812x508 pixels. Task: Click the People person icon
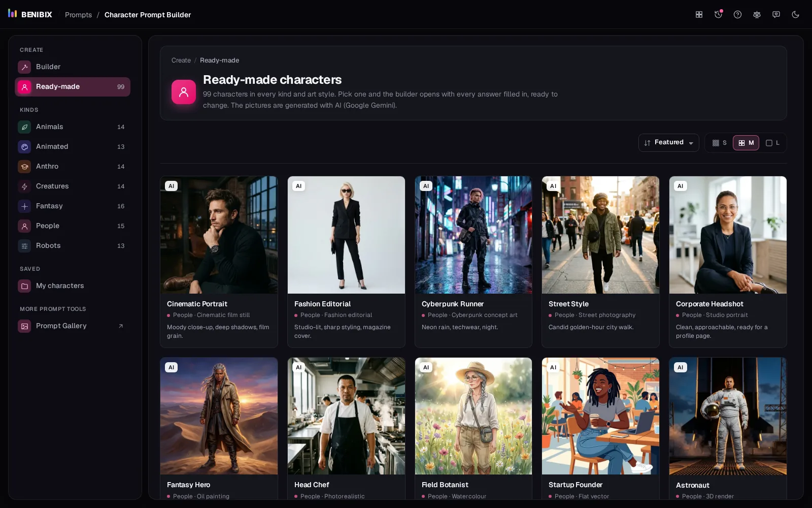click(x=24, y=226)
